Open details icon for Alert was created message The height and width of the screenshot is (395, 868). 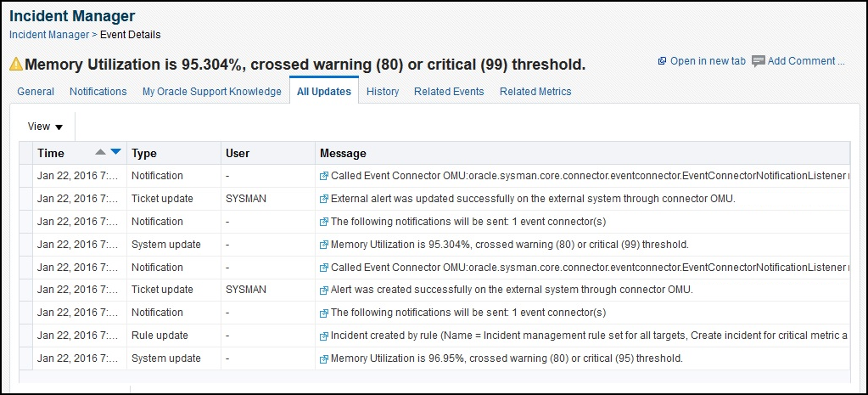(x=324, y=291)
